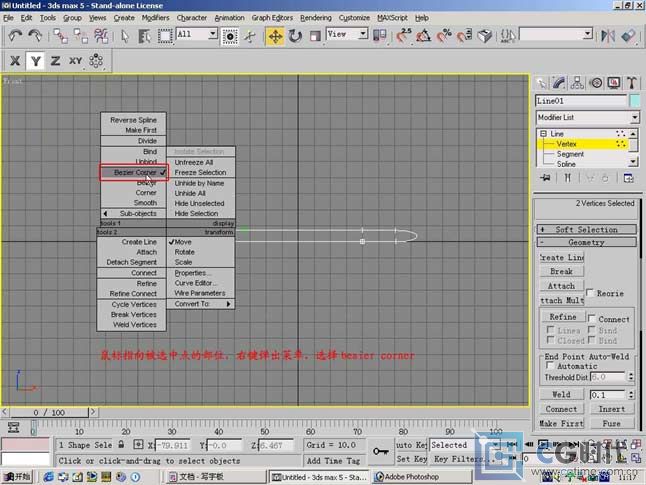Tick the Linear checkbox

[550, 330]
